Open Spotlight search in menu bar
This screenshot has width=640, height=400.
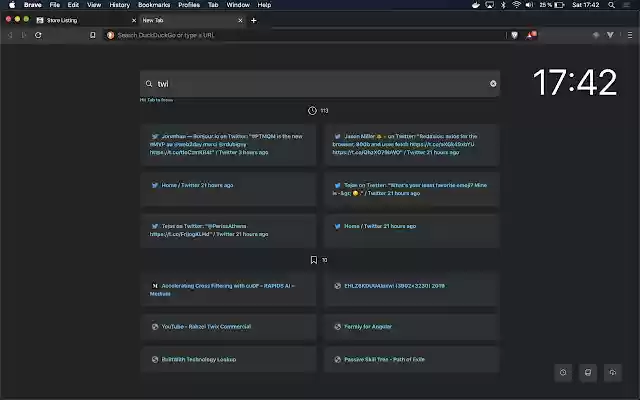[611, 5]
